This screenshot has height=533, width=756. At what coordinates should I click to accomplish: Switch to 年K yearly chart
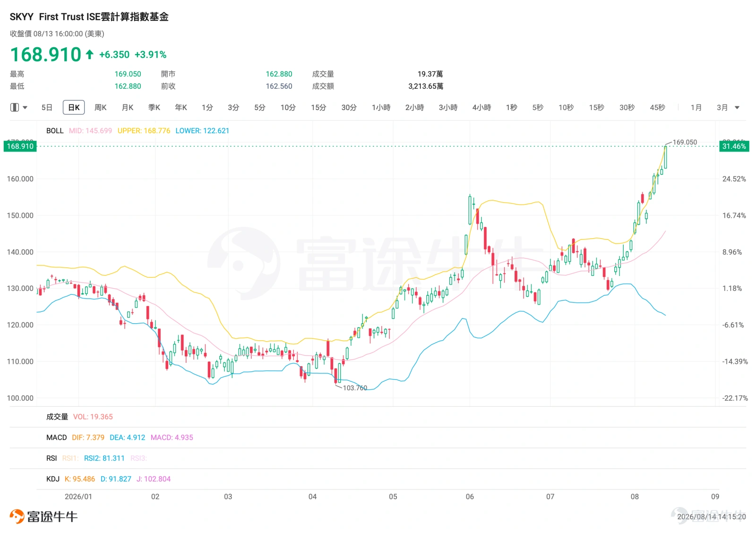pyautogui.click(x=181, y=108)
